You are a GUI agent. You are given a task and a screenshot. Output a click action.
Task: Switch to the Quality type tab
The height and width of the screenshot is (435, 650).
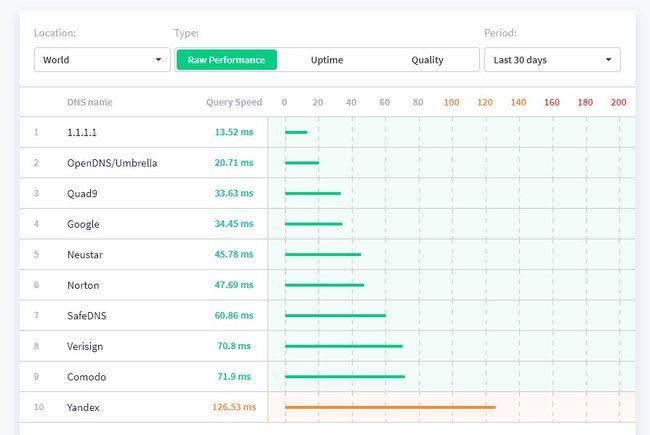[427, 60]
